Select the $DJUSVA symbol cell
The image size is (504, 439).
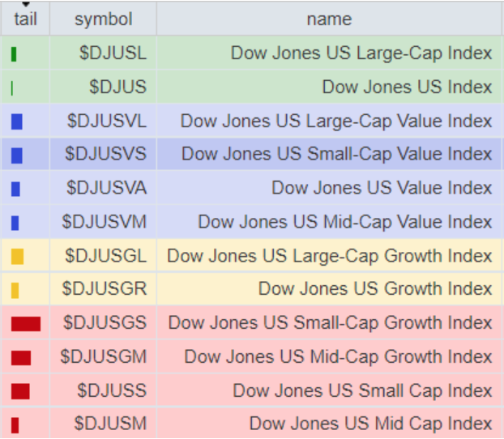click(x=103, y=188)
